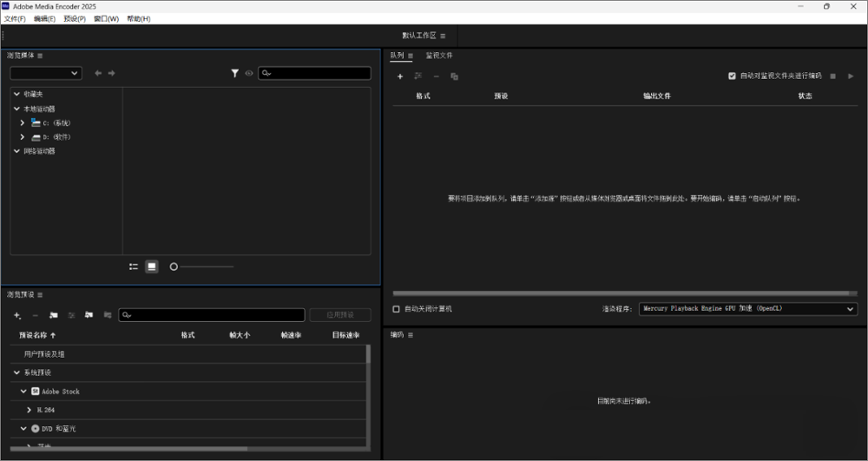The image size is (868, 461).
Task: Collapse the 网络驱动器 tree node
Action: (x=16, y=150)
